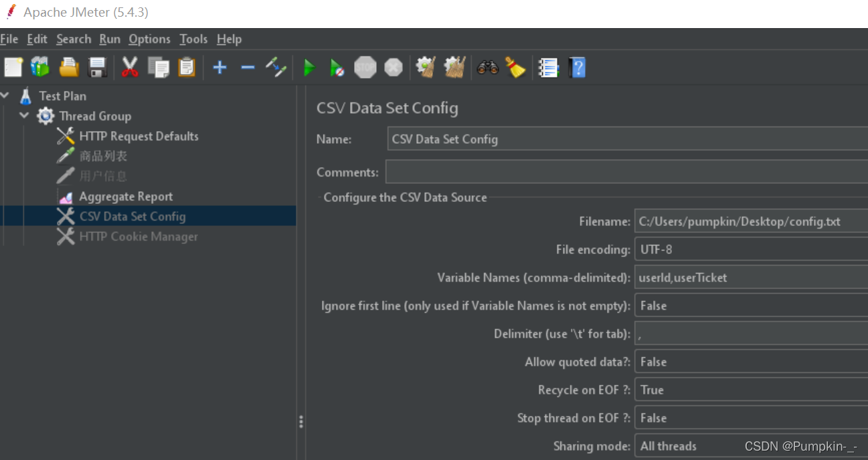This screenshot has width=868, height=460.
Task: Open the File menu
Action: [9, 39]
